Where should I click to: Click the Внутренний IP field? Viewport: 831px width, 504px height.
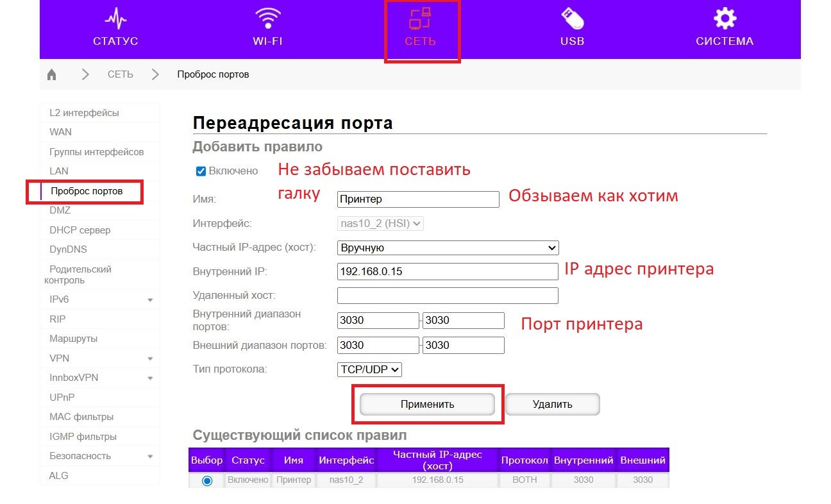click(448, 271)
